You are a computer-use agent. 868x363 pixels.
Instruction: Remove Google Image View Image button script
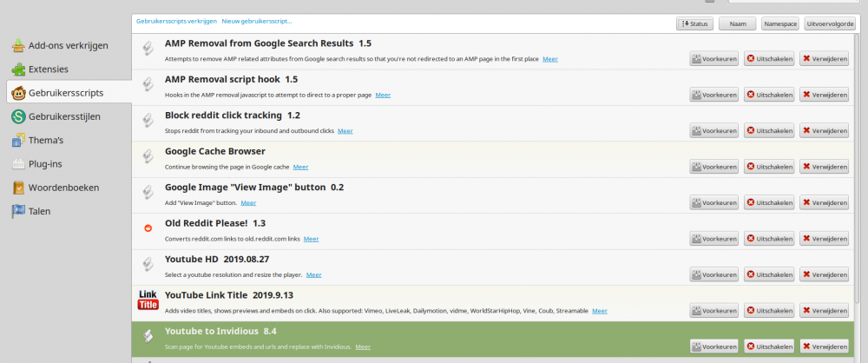pos(825,203)
